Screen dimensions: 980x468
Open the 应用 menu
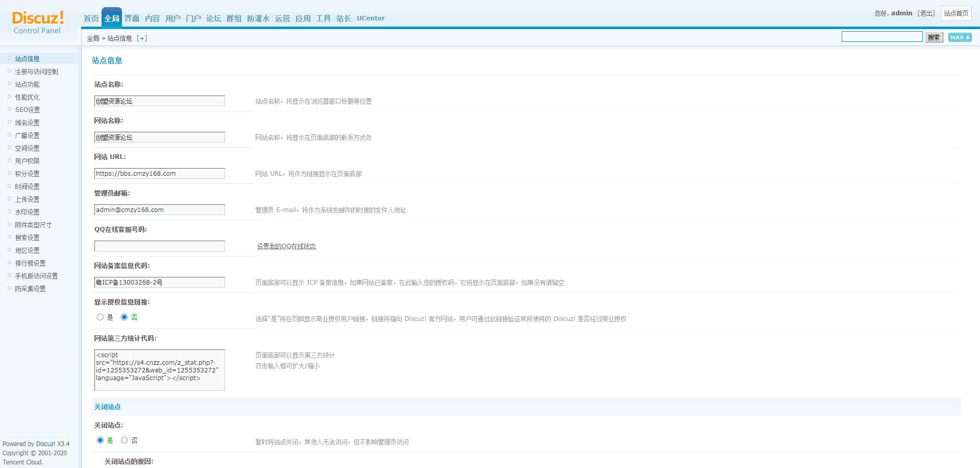(x=303, y=18)
